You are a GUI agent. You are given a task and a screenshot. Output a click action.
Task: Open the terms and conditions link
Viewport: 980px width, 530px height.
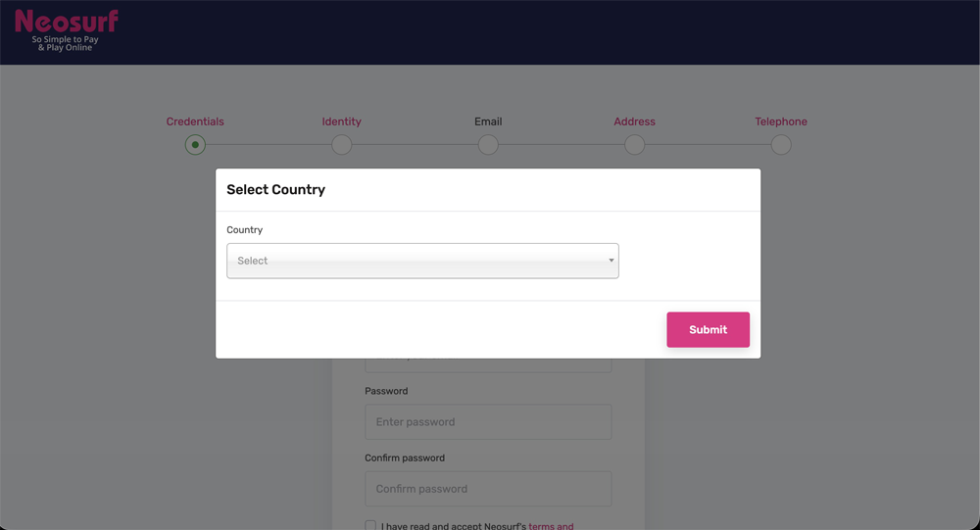click(x=551, y=526)
